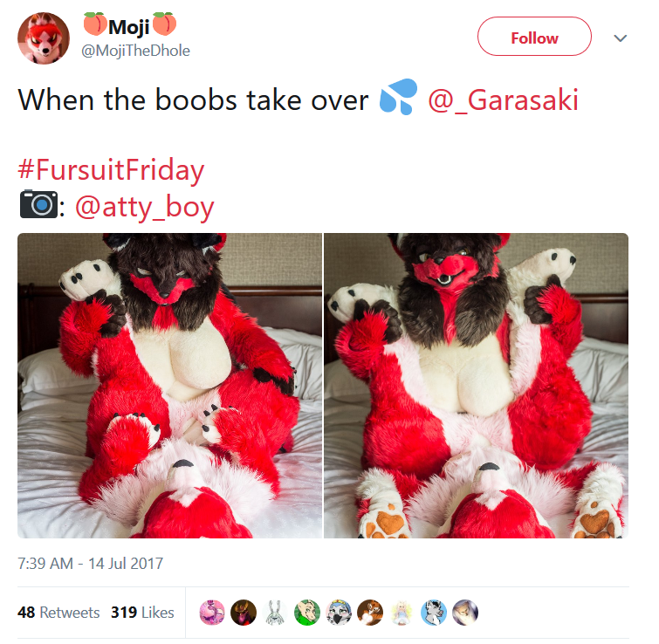Visit the @atty_boy photographer profile
The width and height of the screenshot is (659, 644).
click(x=145, y=207)
